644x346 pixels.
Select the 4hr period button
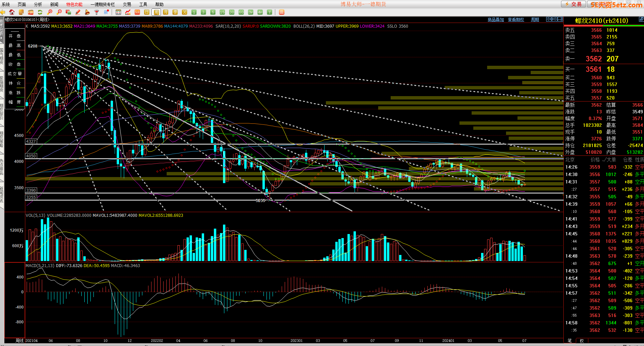[260, 12]
